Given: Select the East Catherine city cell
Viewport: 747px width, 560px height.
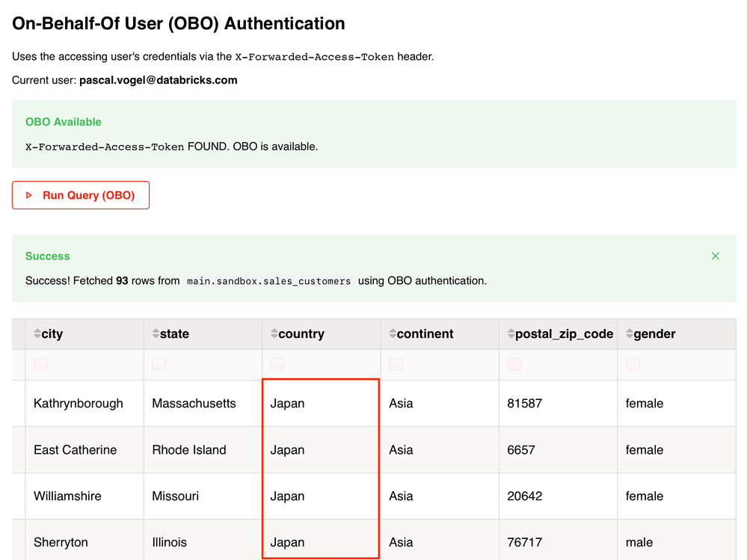Looking at the screenshot, I should coord(84,449).
